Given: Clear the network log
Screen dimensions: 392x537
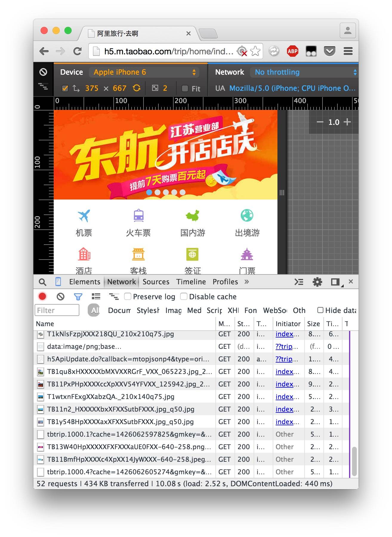Looking at the screenshot, I should pos(61,296).
